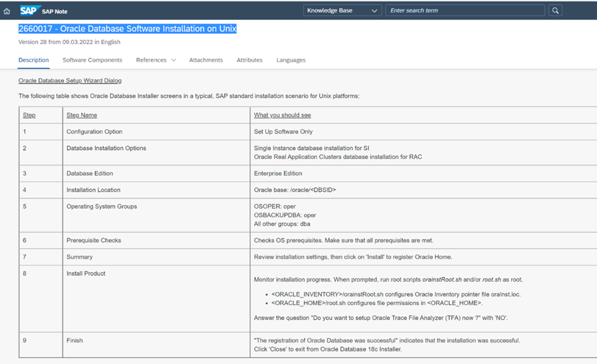Screen dimensions: 597x364
Task: Select the Set Up Software Only cell
Action: [424, 132]
